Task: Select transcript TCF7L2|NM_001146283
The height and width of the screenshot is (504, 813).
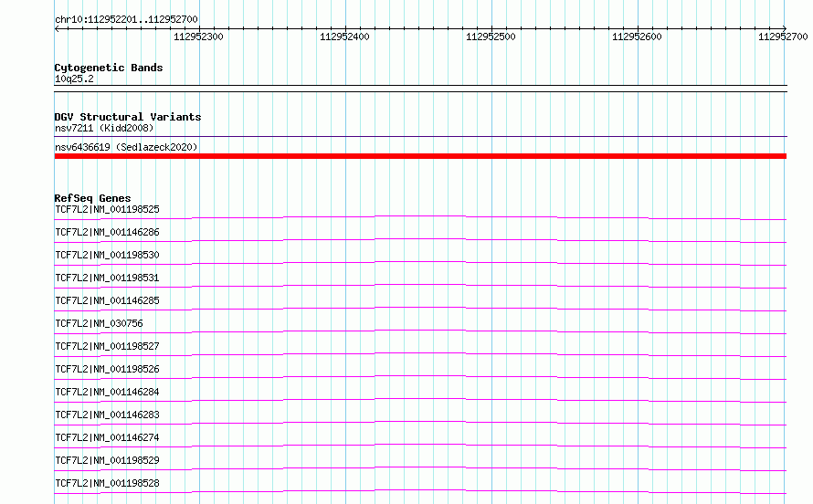Action: pos(107,415)
